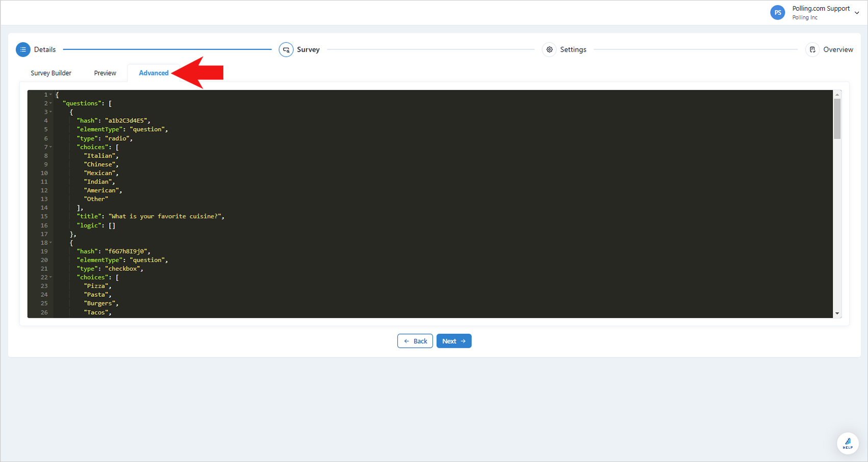Image resolution: width=868 pixels, height=462 pixels.
Task: Click the "radio" type value
Action: tap(117, 138)
